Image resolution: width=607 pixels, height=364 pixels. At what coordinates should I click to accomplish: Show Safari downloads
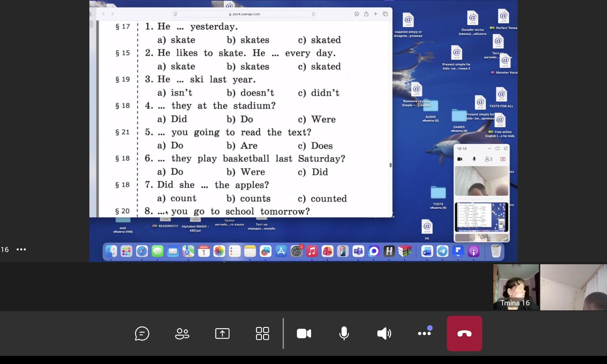(356, 14)
